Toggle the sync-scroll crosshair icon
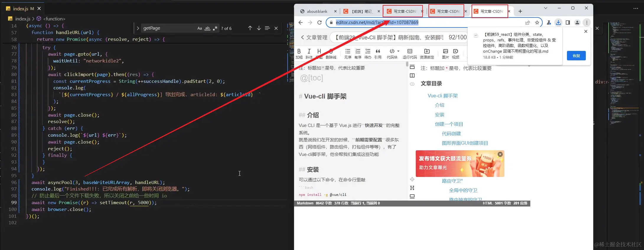This screenshot has width=644, height=250. [x=412, y=179]
